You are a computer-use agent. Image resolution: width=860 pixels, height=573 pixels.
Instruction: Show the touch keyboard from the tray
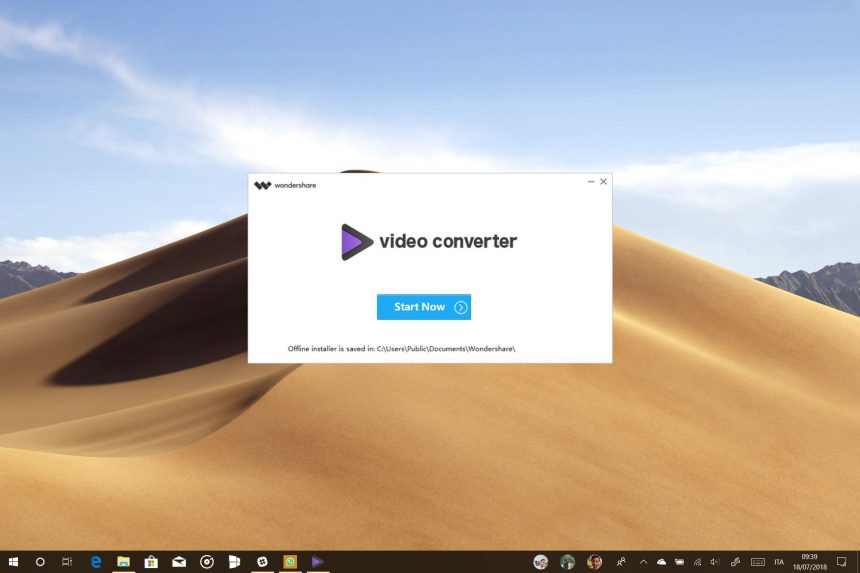757,562
